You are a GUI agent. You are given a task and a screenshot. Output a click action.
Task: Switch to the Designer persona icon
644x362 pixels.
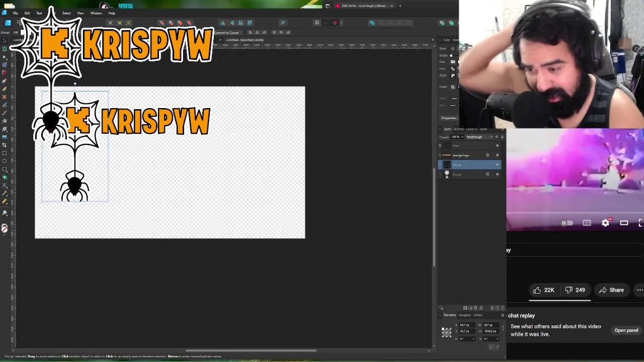click(x=8, y=23)
